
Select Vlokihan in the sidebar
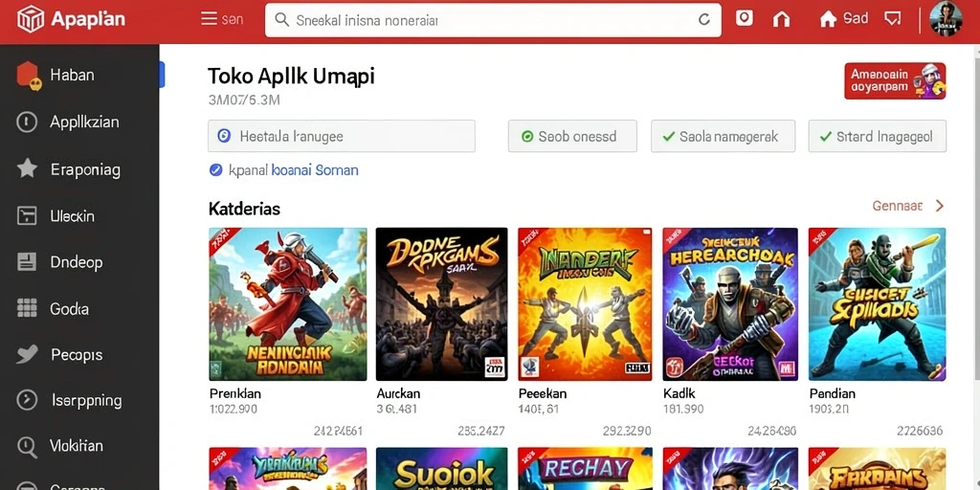tap(79, 446)
